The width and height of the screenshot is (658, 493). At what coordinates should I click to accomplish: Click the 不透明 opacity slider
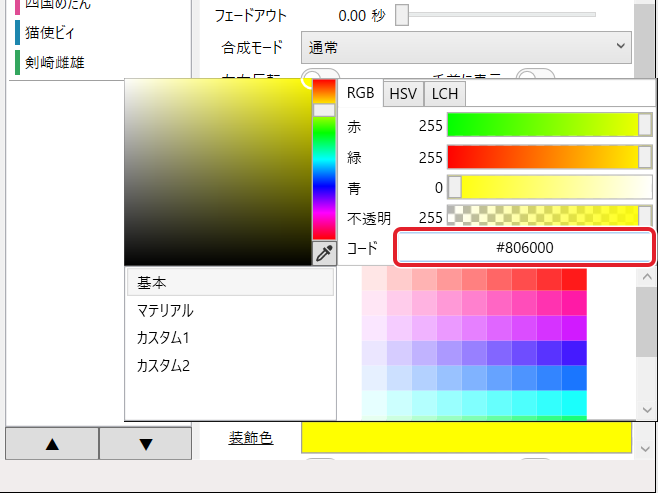[549, 216]
